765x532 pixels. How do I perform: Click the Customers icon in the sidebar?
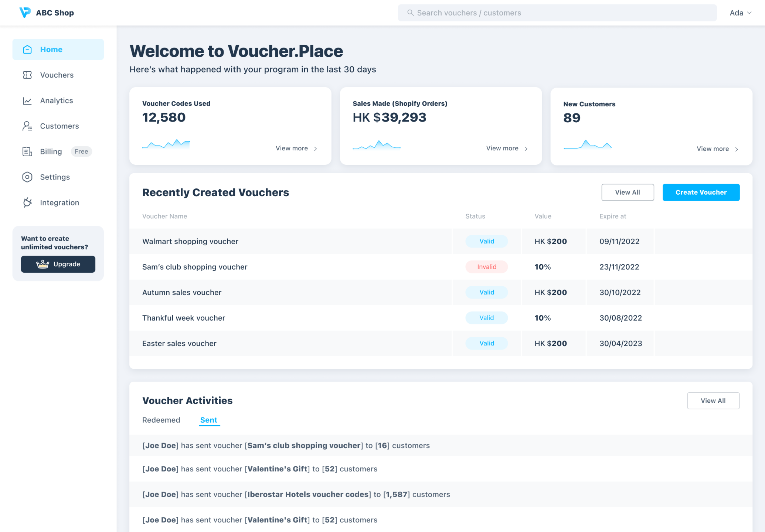coord(27,126)
